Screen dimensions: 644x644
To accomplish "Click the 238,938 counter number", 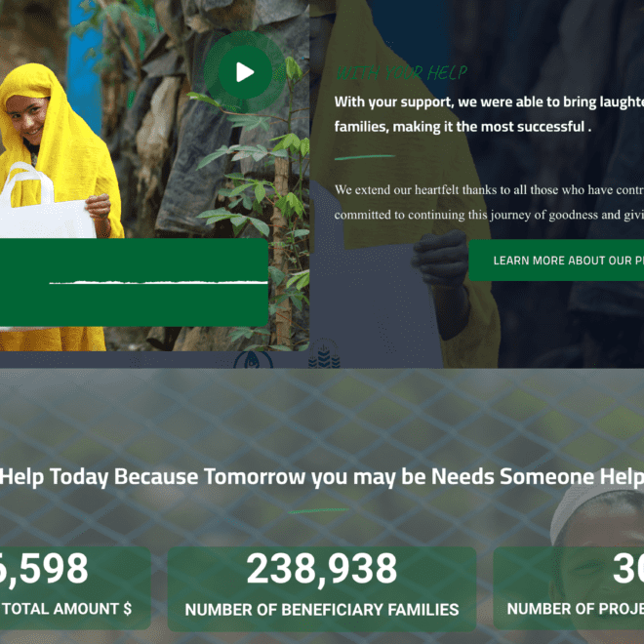I will [322, 569].
